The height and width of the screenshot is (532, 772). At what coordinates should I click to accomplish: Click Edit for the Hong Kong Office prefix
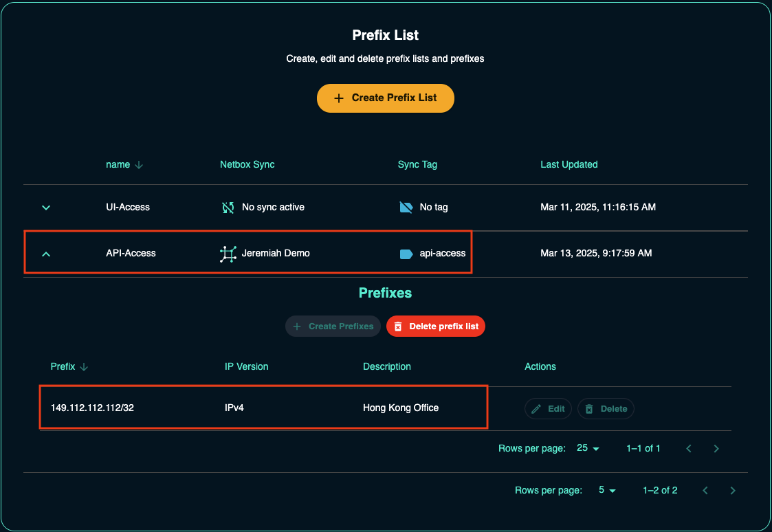547,409
